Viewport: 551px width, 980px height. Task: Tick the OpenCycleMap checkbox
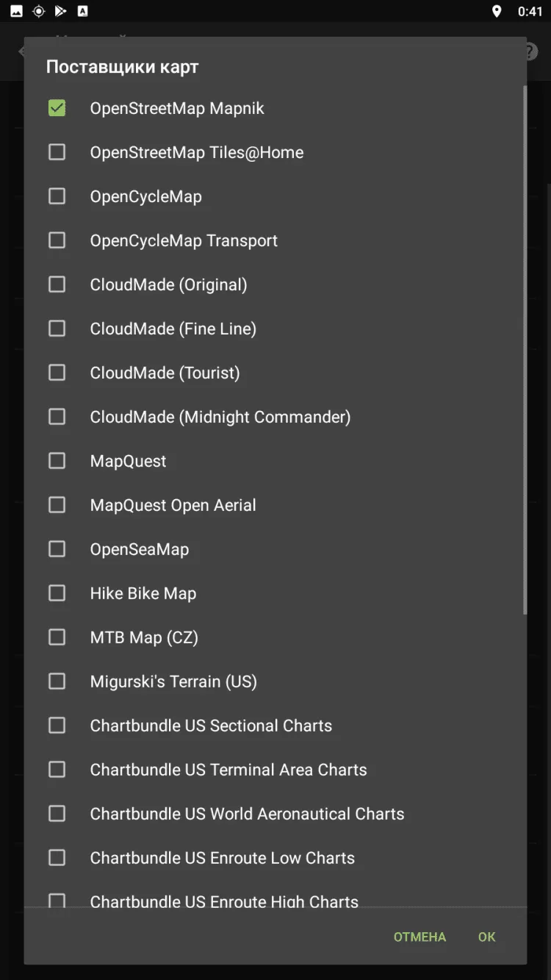click(57, 196)
